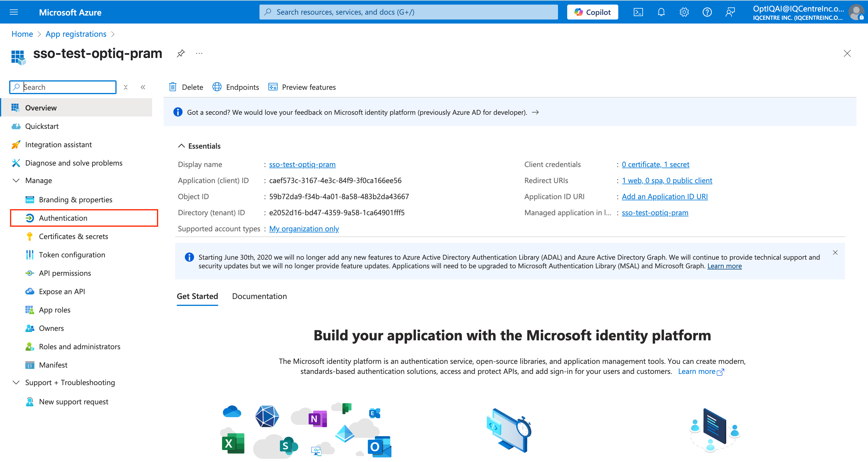
Task: Pin sso-test-optiq-pram to dashboard
Action: pos(181,53)
